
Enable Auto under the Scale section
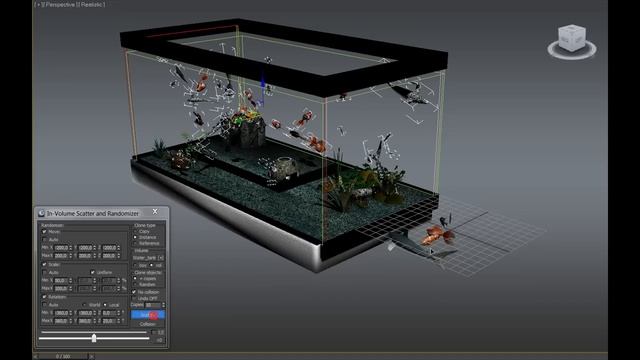(44, 272)
